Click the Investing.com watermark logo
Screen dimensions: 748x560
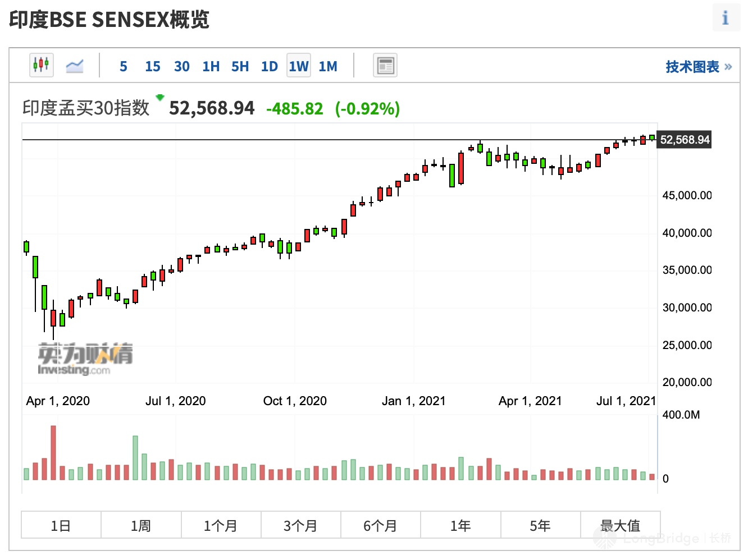[x=85, y=359]
